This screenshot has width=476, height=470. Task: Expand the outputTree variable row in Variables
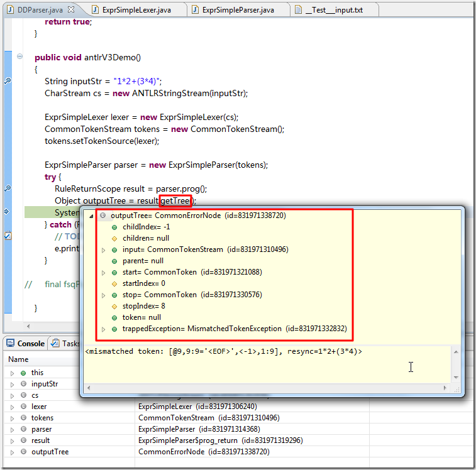point(12,452)
